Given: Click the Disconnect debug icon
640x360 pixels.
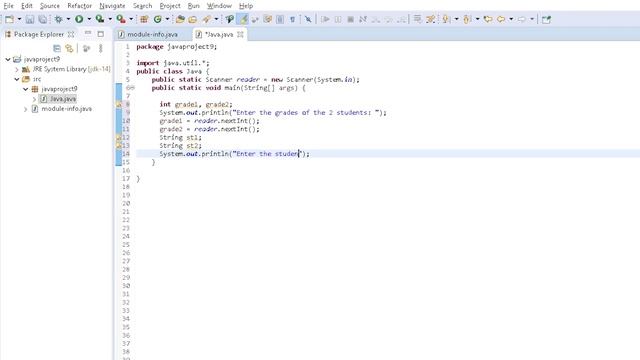Looking at the screenshot, I should [x=363, y=19].
